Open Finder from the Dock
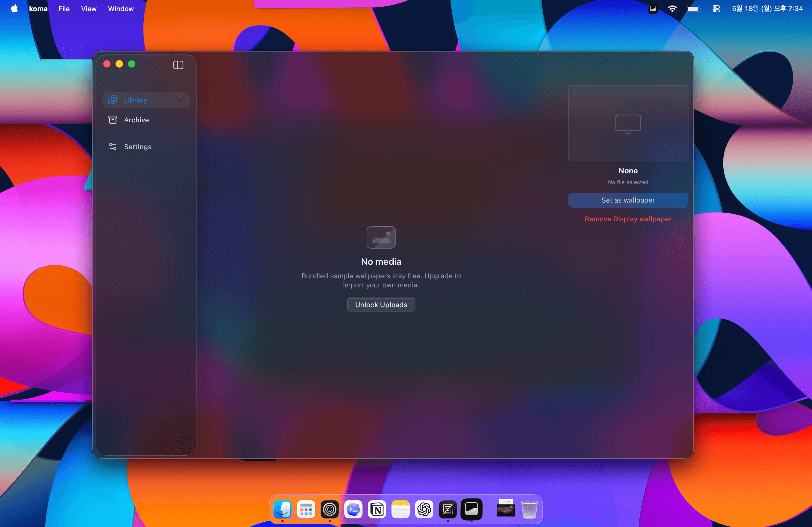 (x=282, y=509)
